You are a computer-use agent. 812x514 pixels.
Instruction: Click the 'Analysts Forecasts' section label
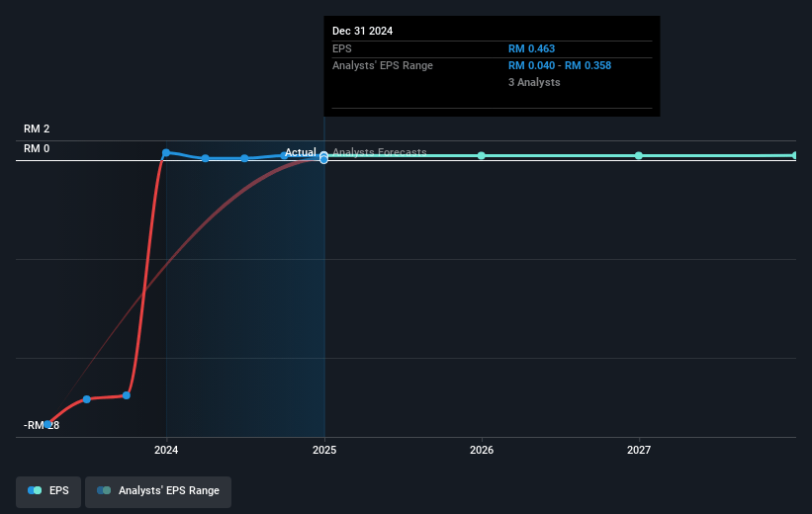click(380, 152)
